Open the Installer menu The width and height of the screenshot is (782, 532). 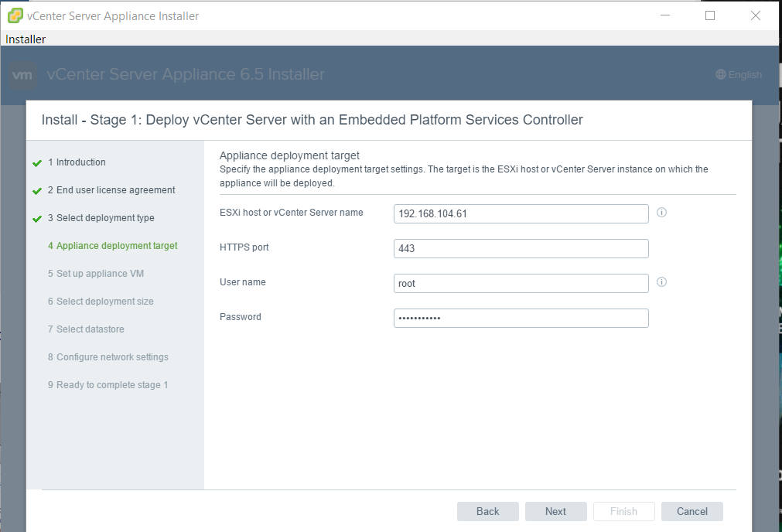26,39
